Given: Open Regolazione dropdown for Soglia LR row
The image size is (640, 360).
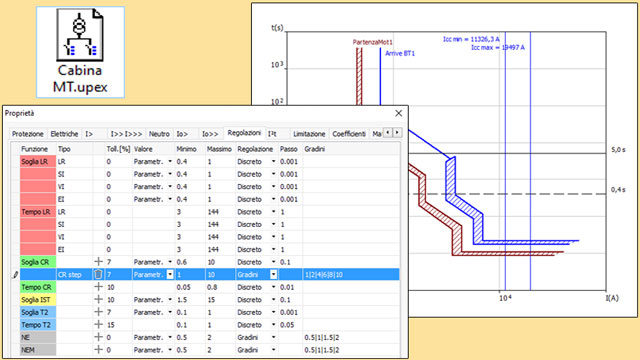Looking at the screenshot, I should (x=273, y=162).
